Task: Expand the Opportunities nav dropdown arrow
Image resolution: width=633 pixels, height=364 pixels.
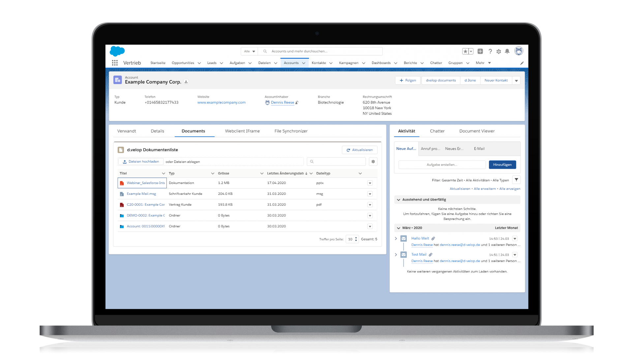Action: (x=199, y=63)
